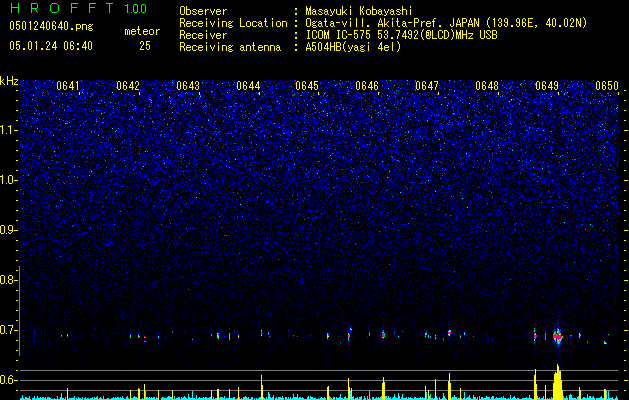Click the meteor count value 25

145,46
